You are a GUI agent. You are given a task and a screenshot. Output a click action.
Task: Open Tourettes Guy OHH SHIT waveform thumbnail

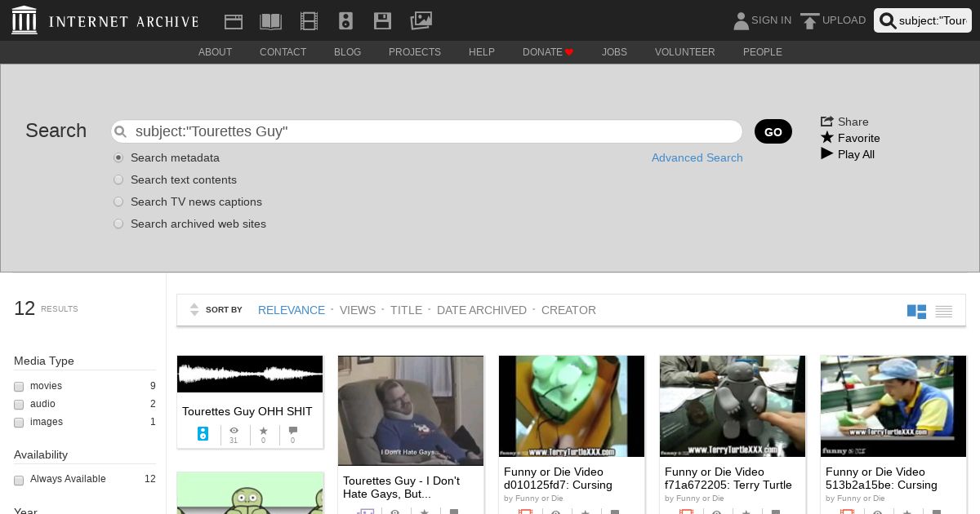[x=250, y=374]
